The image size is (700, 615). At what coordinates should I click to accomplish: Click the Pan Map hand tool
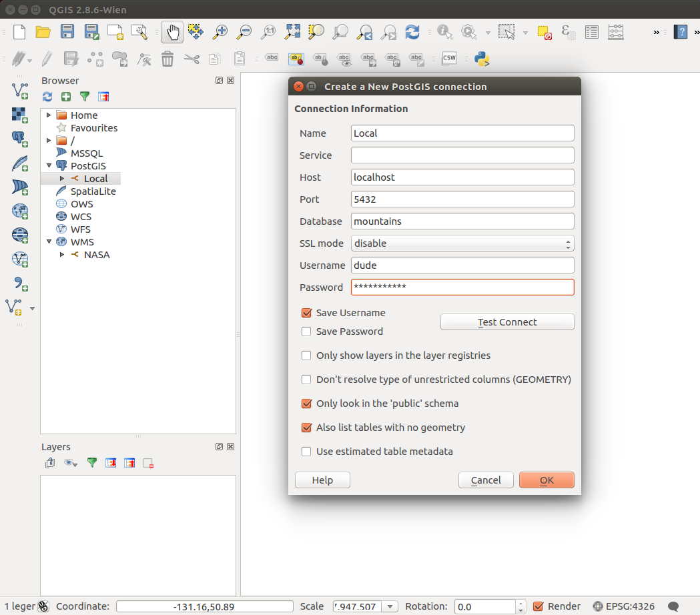click(x=172, y=31)
